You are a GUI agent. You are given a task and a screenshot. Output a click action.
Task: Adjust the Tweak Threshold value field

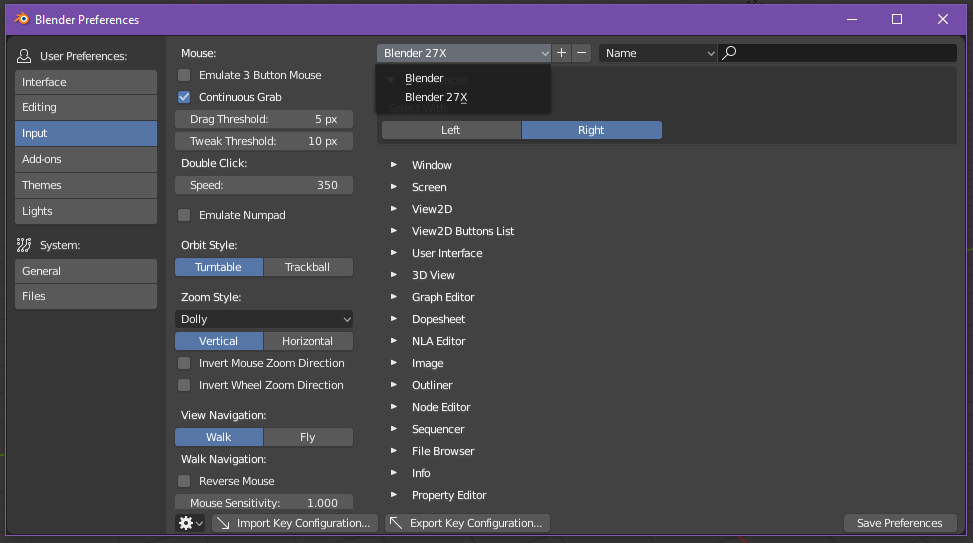click(x=264, y=141)
